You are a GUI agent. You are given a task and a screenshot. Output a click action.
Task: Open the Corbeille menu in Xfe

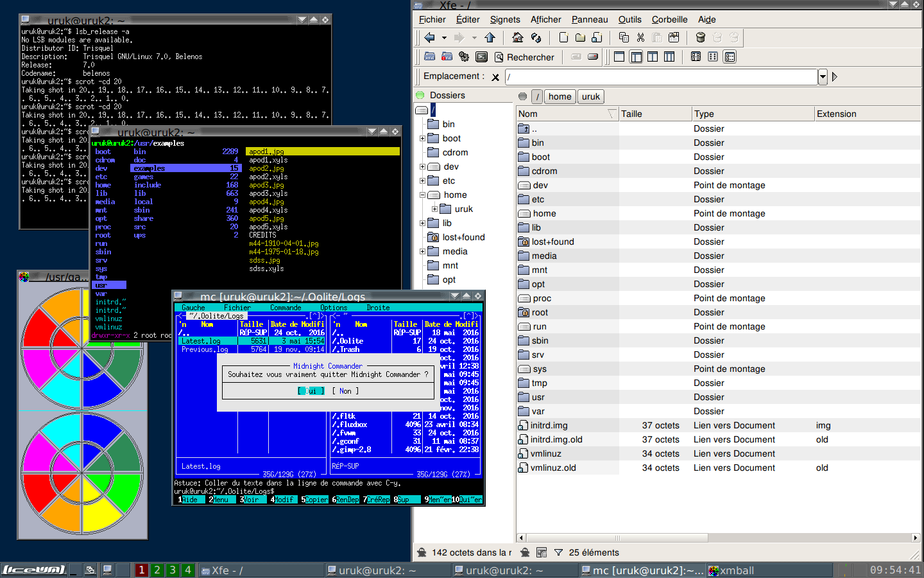669,20
